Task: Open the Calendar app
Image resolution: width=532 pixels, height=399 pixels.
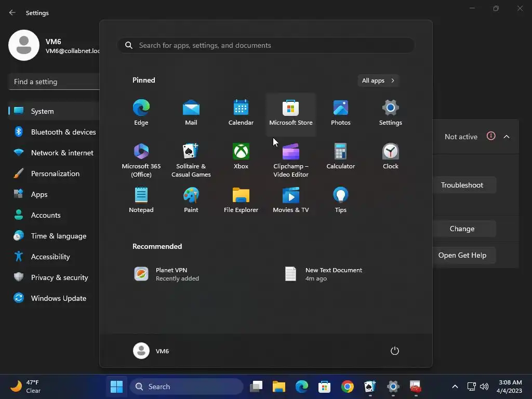Action: click(241, 113)
